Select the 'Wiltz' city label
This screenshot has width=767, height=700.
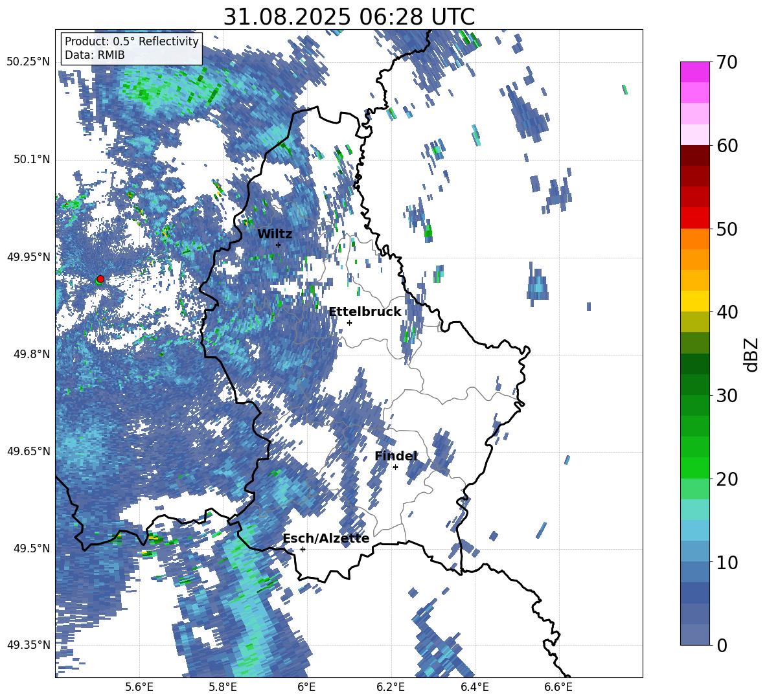pyautogui.click(x=275, y=234)
